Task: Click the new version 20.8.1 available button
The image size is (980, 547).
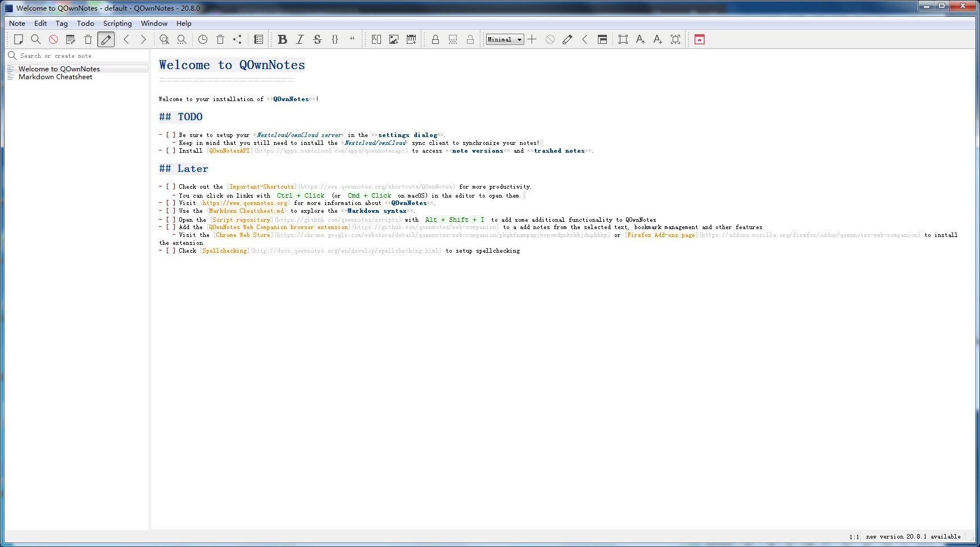Action: point(913,537)
